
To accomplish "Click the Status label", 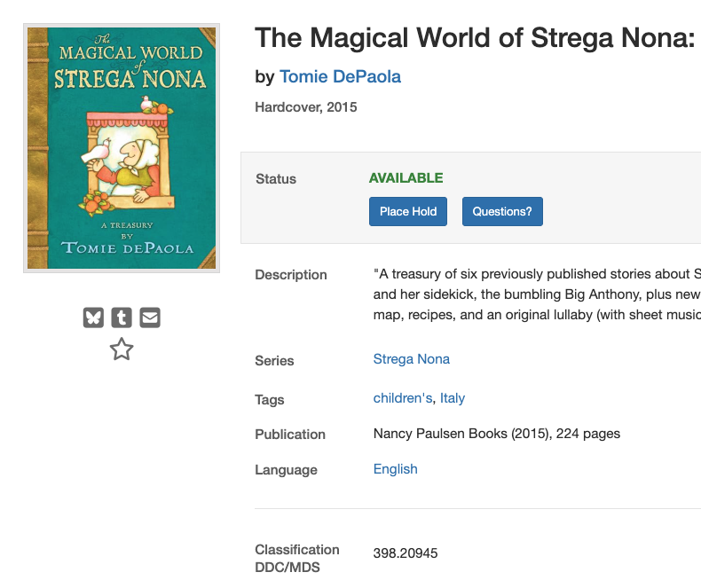I will (x=276, y=179).
